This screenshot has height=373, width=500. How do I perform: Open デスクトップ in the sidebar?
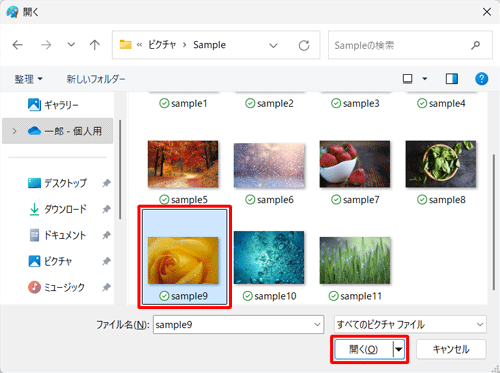click(x=57, y=183)
